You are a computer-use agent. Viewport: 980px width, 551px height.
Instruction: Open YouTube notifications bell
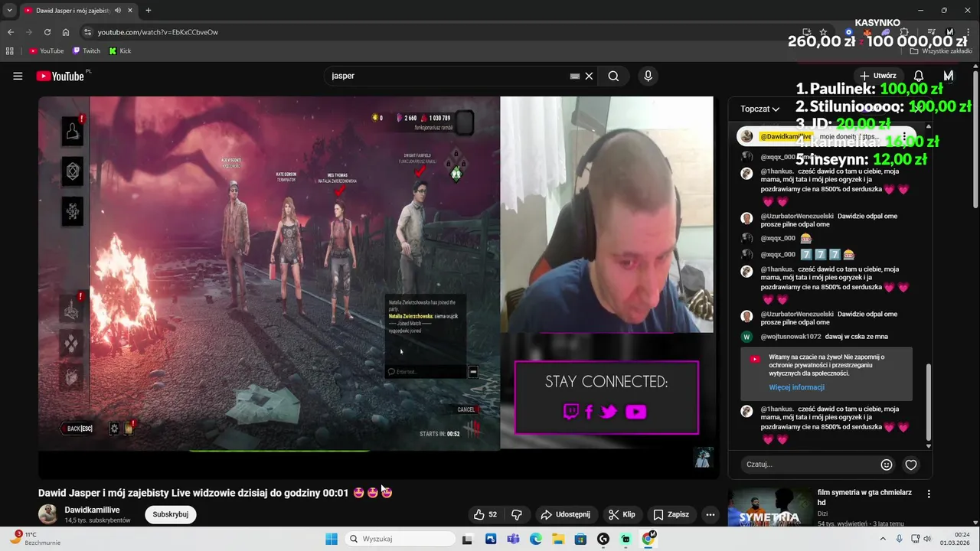click(x=919, y=76)
